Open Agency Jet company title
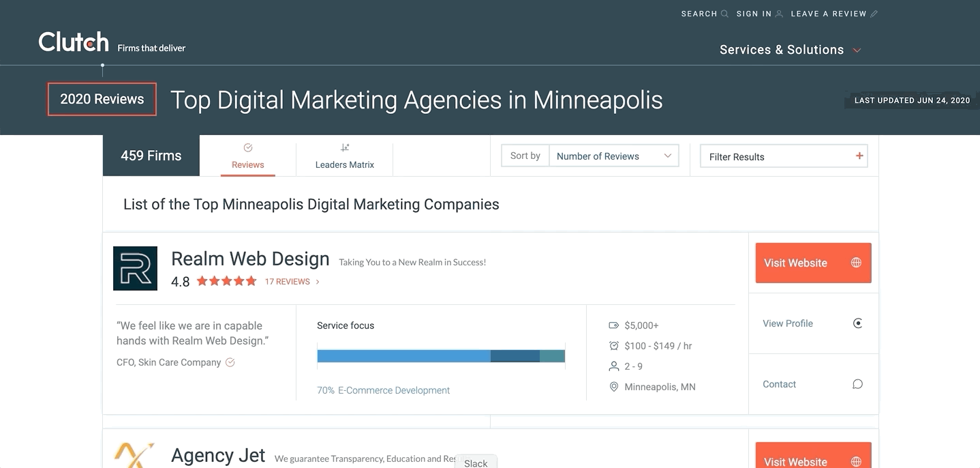 pyautogui.click(x=218, y=456)
